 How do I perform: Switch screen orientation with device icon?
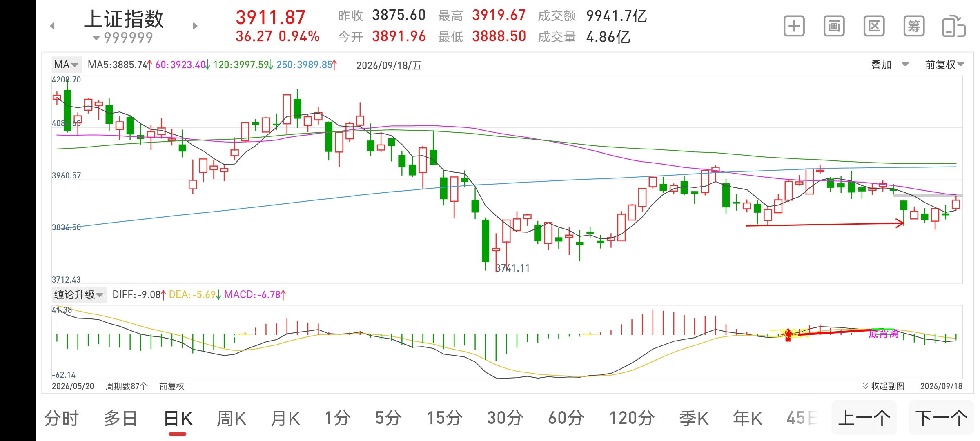coord(954,27)
